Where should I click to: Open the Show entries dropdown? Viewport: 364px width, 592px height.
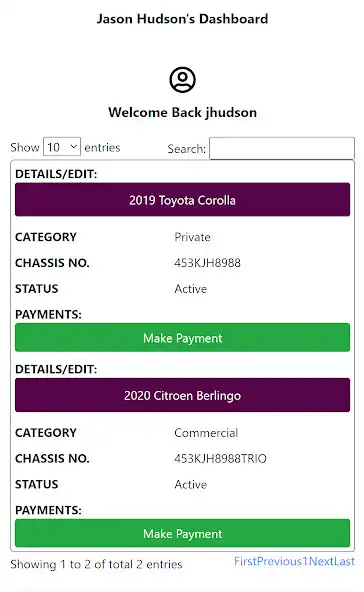tap(62, 146)
